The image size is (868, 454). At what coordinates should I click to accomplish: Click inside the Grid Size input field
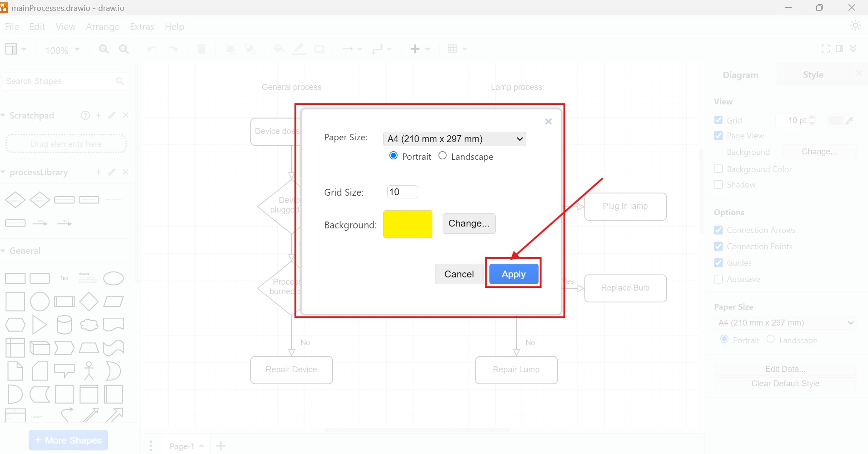402,192
